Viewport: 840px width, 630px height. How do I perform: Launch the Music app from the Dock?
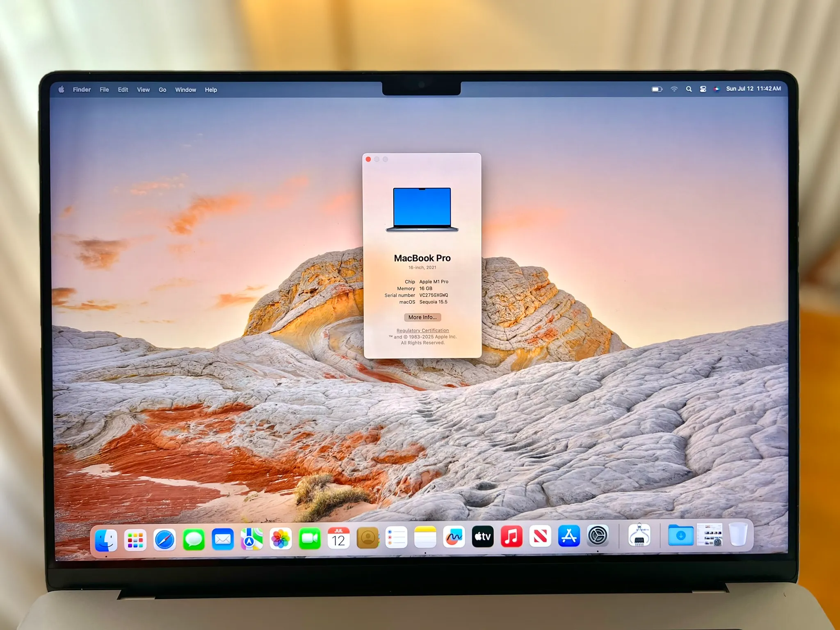(x=511, y=536)
